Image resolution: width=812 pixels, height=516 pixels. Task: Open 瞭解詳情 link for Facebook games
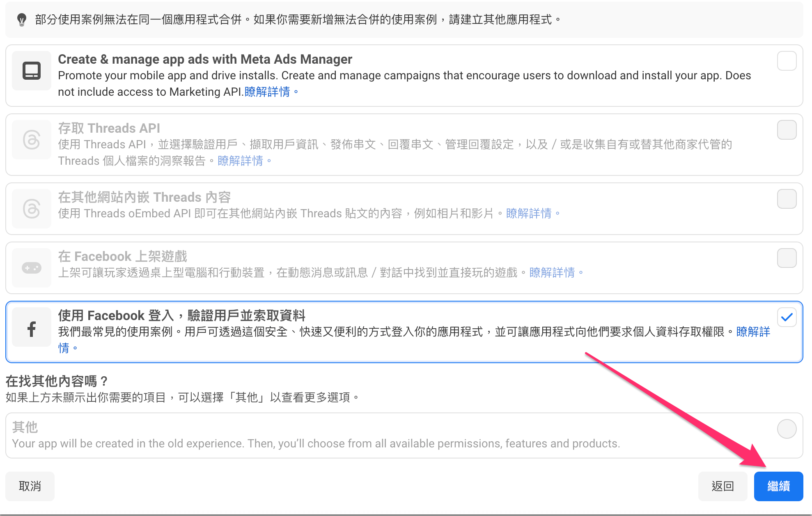point(552,272)
